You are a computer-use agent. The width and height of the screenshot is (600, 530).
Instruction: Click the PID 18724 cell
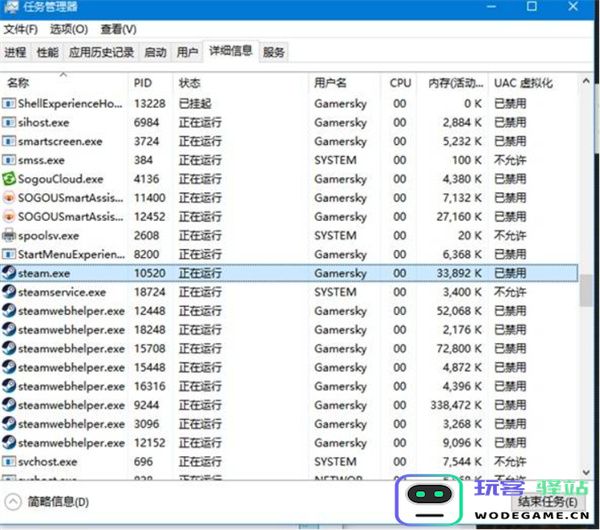150,292
